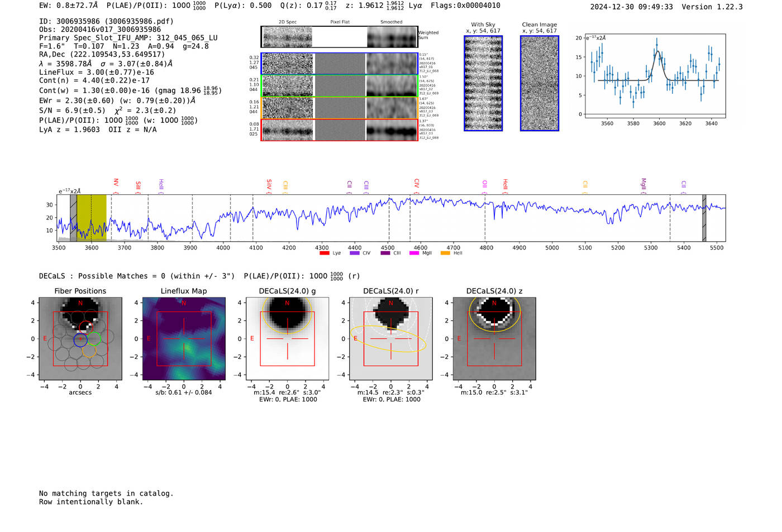782x532 pixels.
Task: Click the emission line Gaussian fit plot
Action: (x=655, y=77)
